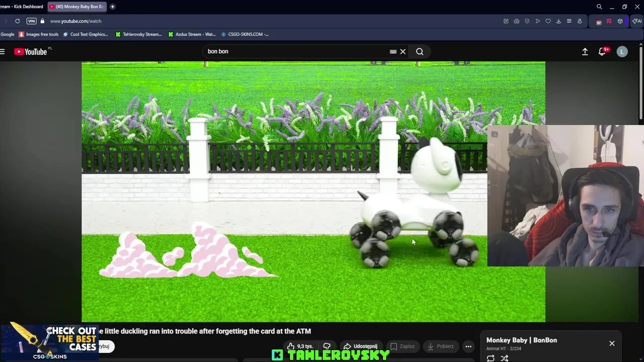The image size is (644, 362).
Task: Open the on-screen keyboard icon in search box
Action: point(393,51)
